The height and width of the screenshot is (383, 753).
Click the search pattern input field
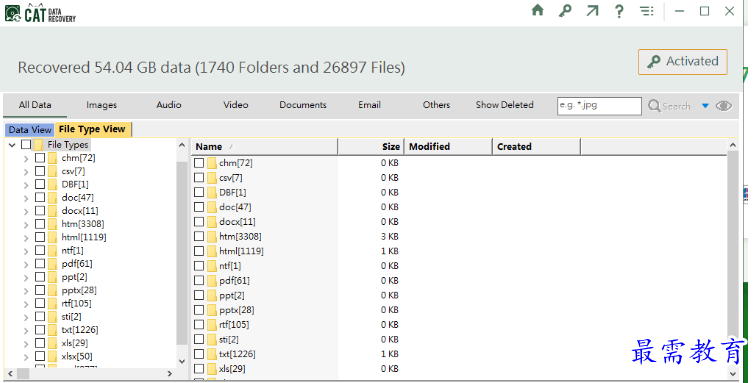coord(599,106)
